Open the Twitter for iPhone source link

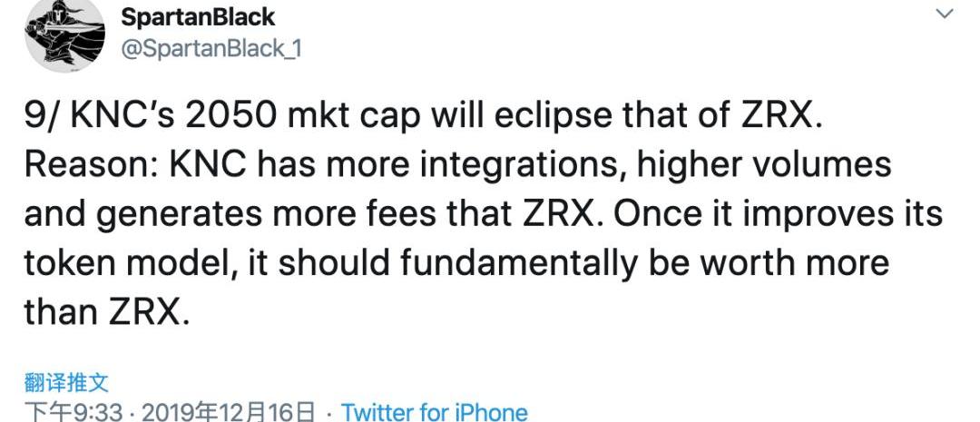pos(435,413)
